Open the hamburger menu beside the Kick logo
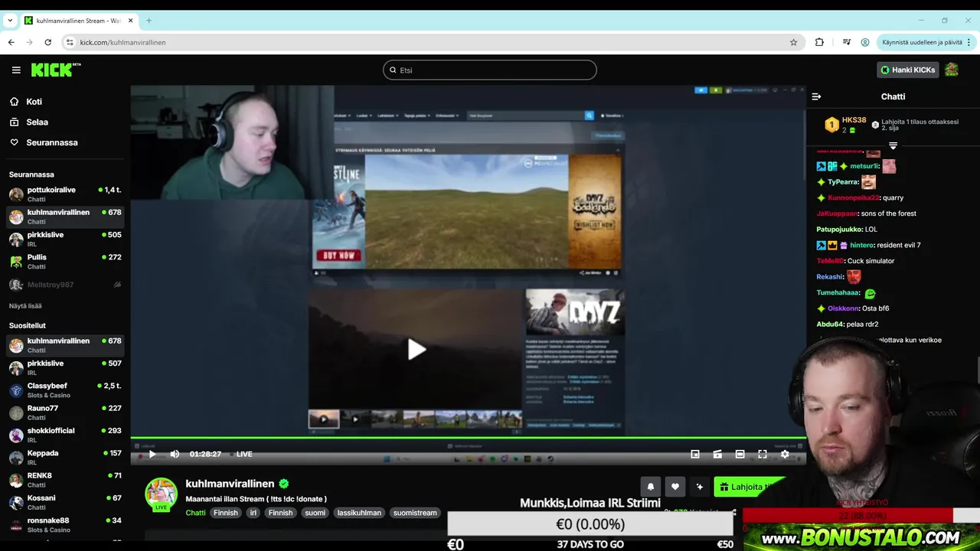Viewport: 980px width, 551px height. pos(16,70)
